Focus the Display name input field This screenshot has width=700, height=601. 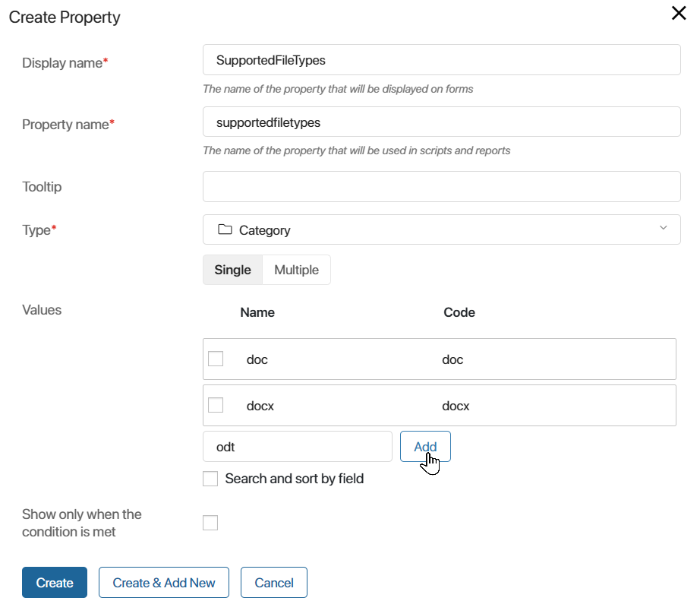pyautogui.click(x=442, y=60)
